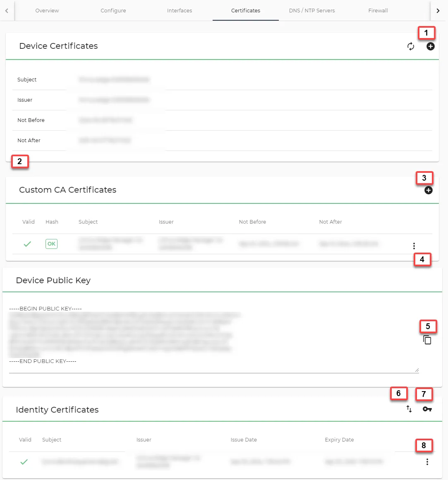Click the Subject label in Device Certificates

click(x=27, y=80)
